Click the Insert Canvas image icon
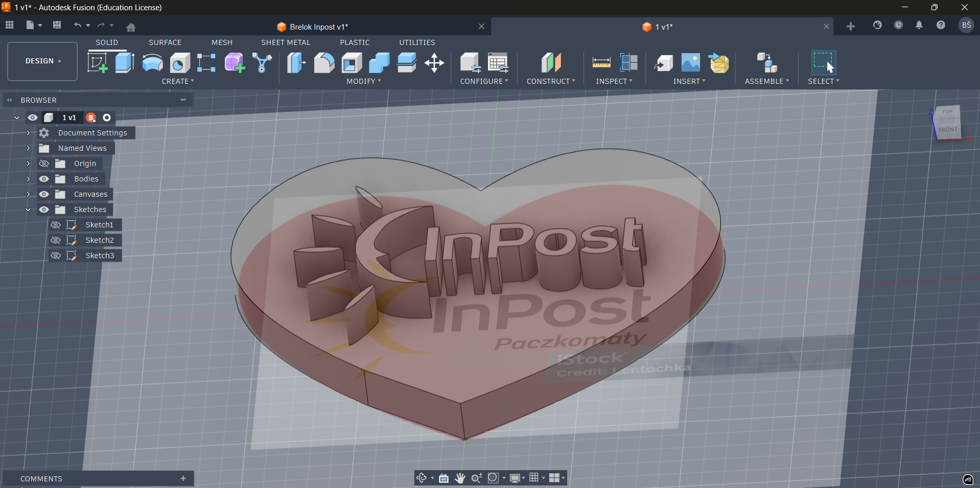This screenshot has width=980, height=488. [691, 63]
